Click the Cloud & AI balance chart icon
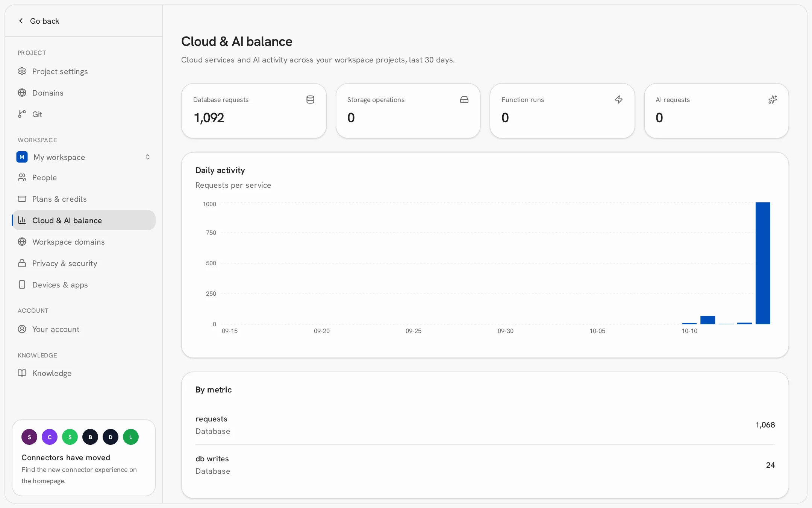Image resolution: width=812 pixels, height=508 pixels. 22,220
